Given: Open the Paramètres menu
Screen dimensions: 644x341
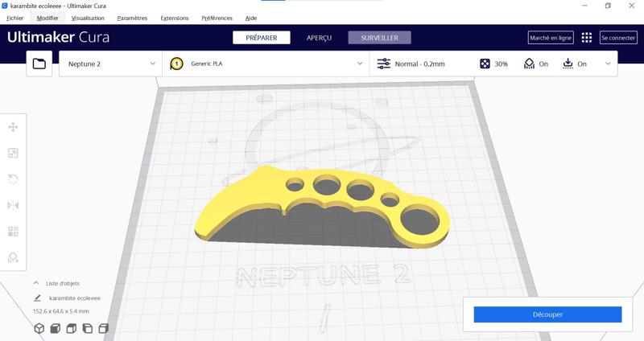Looking at the screenshot, I should click(x=132, y=18).
